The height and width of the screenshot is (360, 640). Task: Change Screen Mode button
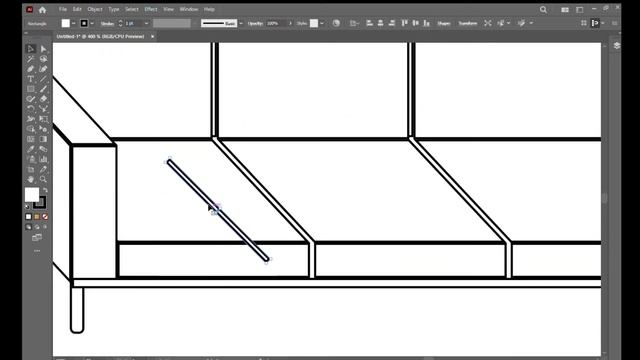37,238
